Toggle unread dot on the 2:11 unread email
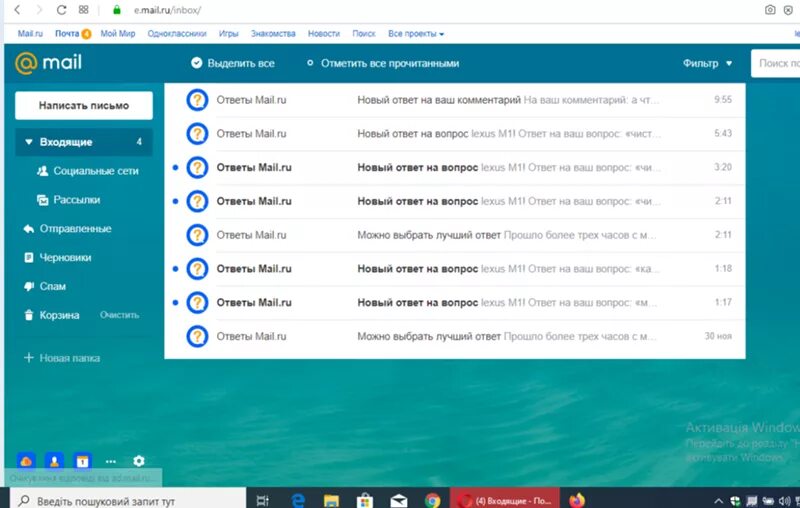This screenshot has height=508, width=800. [176, 201]
